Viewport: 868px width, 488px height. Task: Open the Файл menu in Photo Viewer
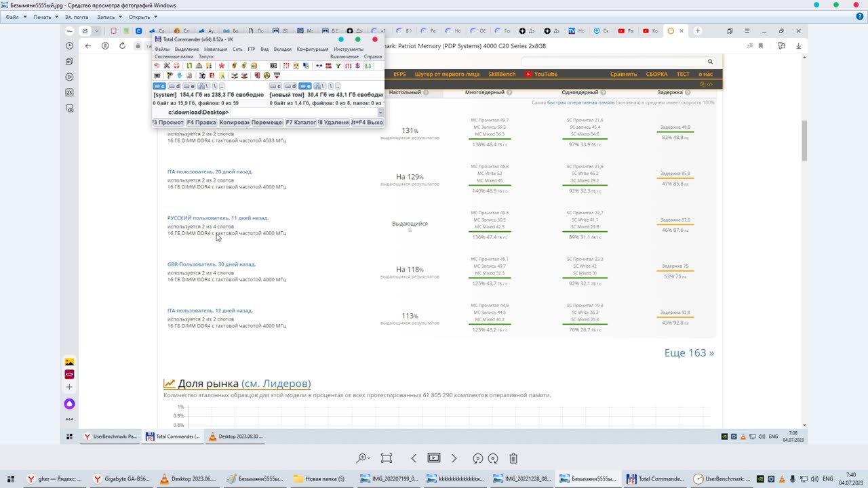click(14, 17)
